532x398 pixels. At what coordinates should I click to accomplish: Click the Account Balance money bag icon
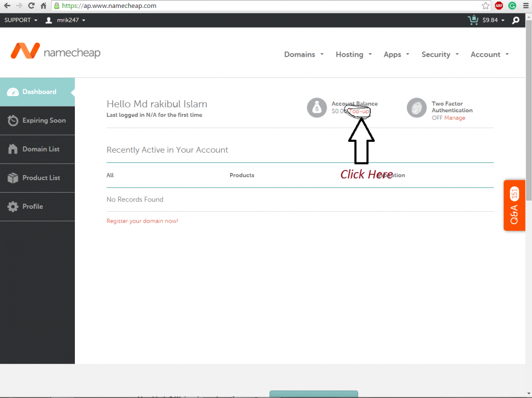tap(317, 107)
